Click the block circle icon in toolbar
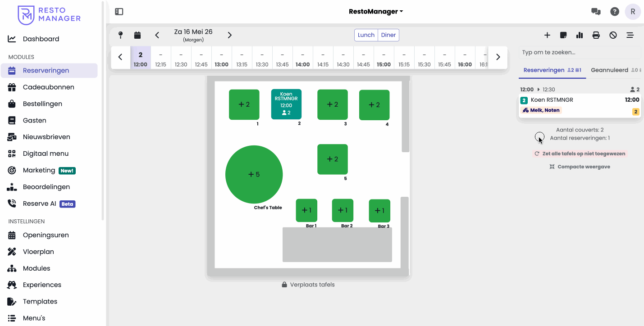This screenshot has width=644, height=326. click(613, 35)
